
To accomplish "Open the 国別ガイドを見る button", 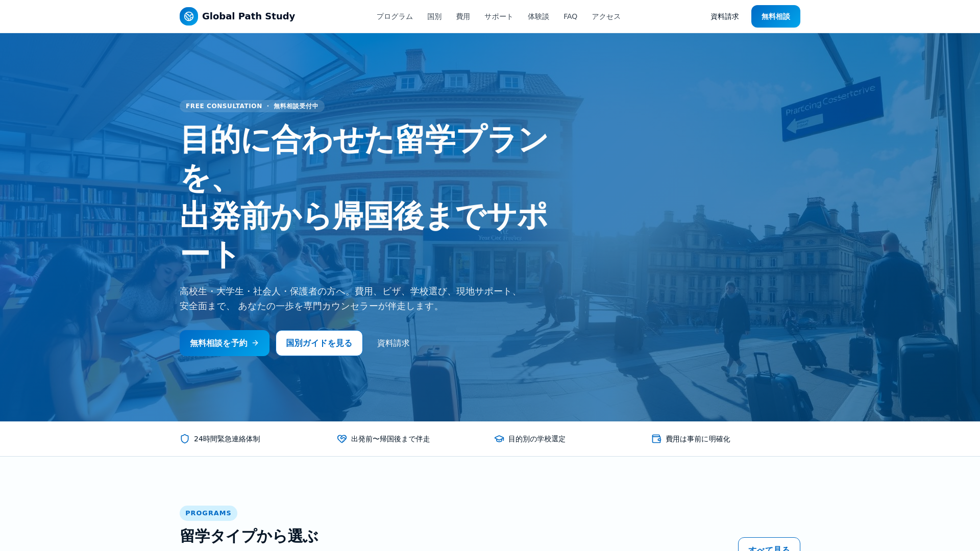I will (x=319, y=343).
